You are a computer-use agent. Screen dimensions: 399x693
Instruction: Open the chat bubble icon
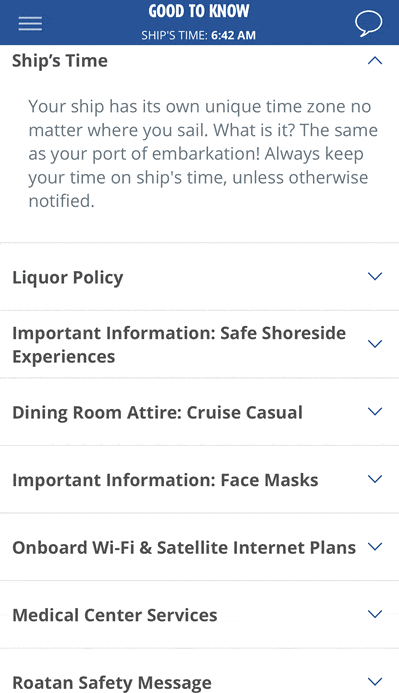[x=369, y=24]
